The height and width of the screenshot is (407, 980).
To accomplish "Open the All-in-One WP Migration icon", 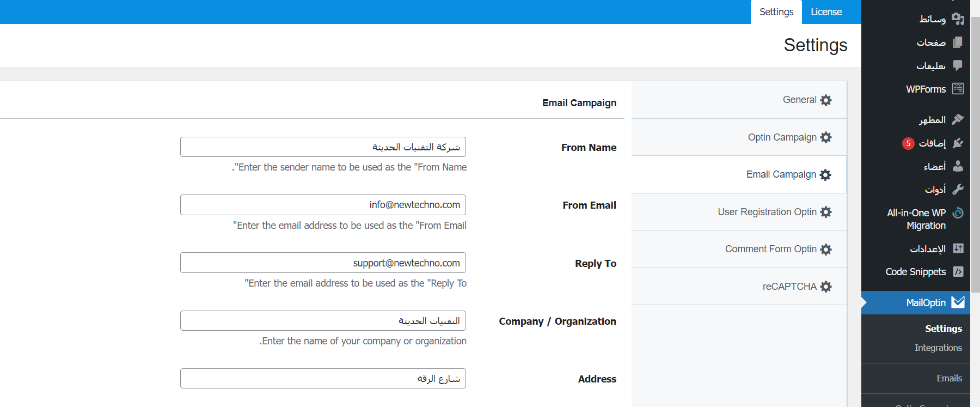I will pyautogui.click(x=958, y=213).
